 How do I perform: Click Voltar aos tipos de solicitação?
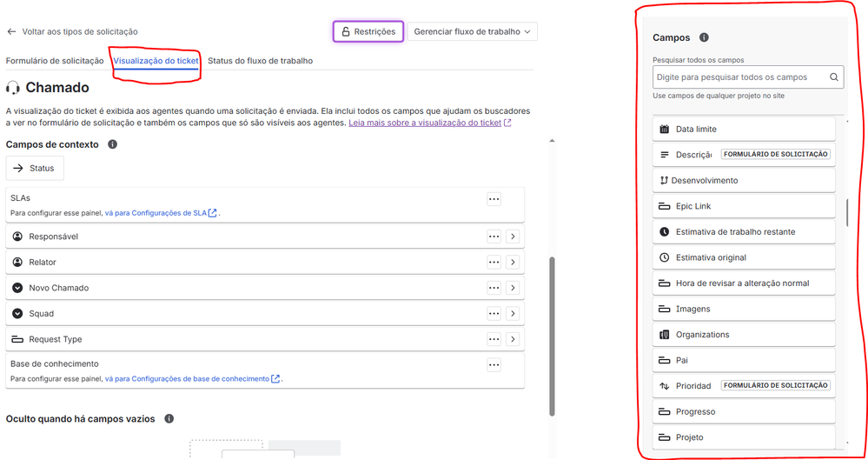click(x=80, y=31)
